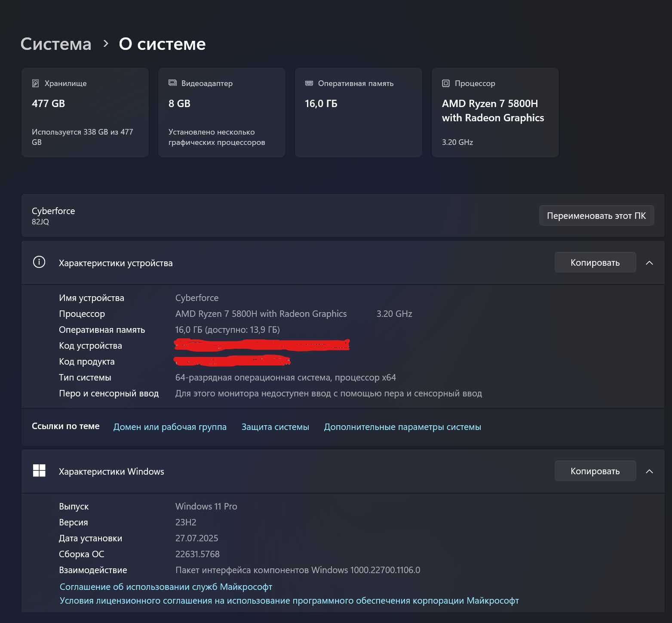Open the Хранилище 477 GB card

(85, 112)
